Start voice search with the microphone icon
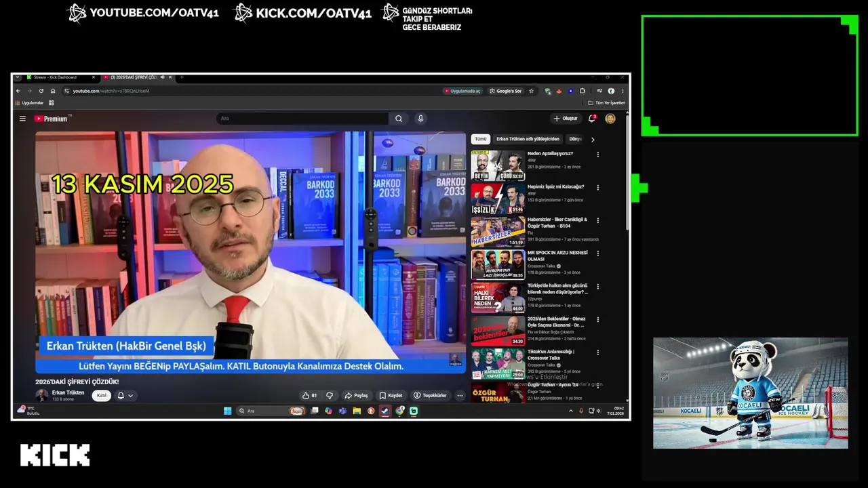The image size is (868, 488). pos(420,119)
